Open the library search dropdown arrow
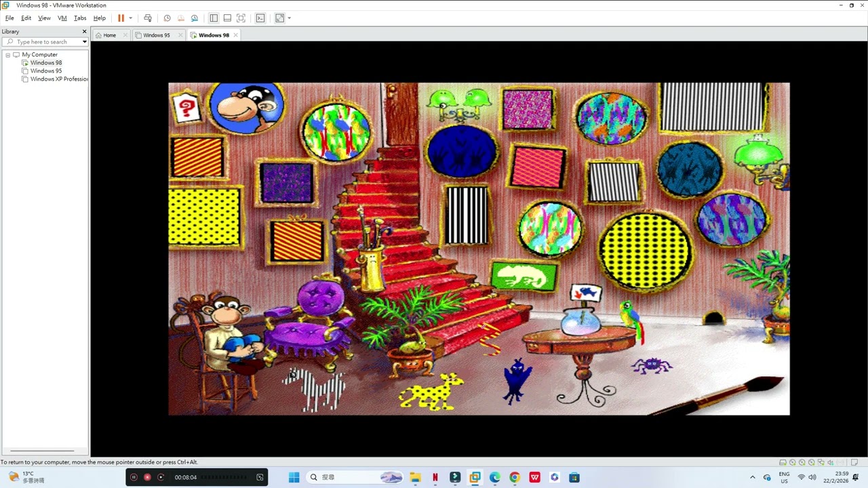868x488 pixels. [x=85, y=42]
